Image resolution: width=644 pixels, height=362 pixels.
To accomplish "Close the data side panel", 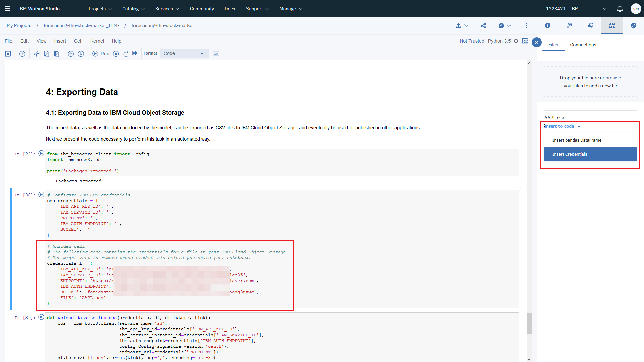I will coord(537,42).
